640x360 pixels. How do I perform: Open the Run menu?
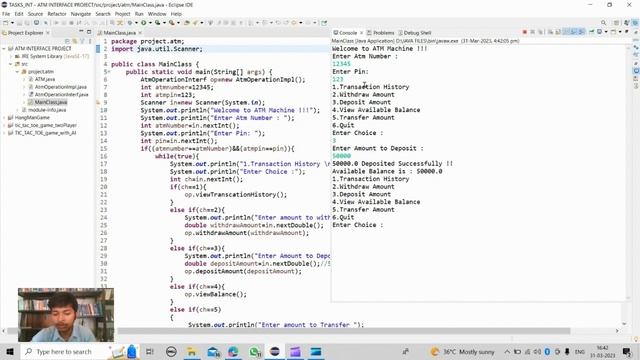coord(139,14)
